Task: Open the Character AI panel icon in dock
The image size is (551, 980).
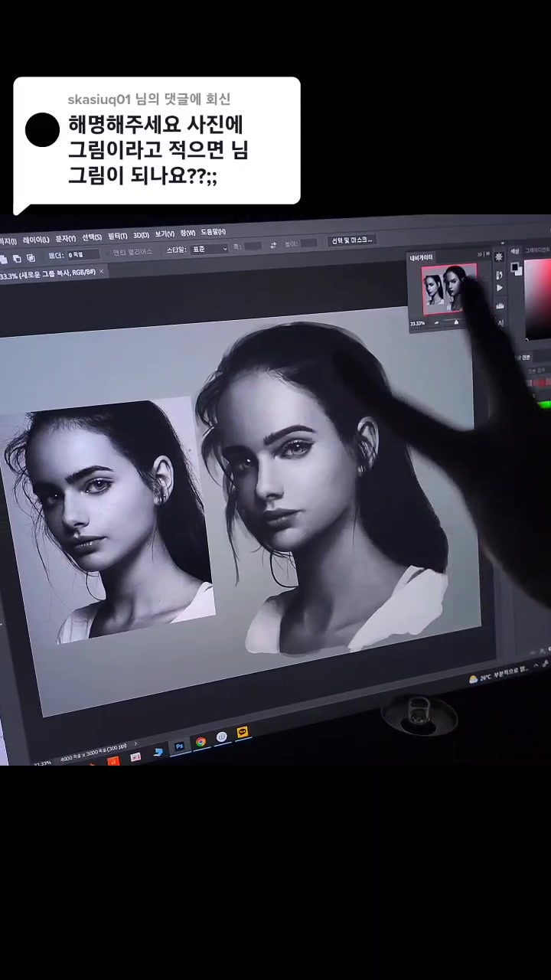Action: click(501, 323)
